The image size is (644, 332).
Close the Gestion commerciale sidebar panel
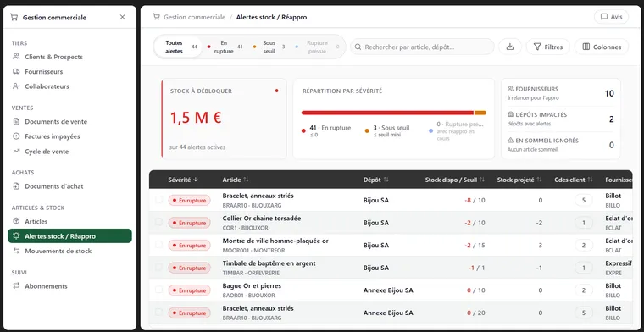click(x=122, y=17)
